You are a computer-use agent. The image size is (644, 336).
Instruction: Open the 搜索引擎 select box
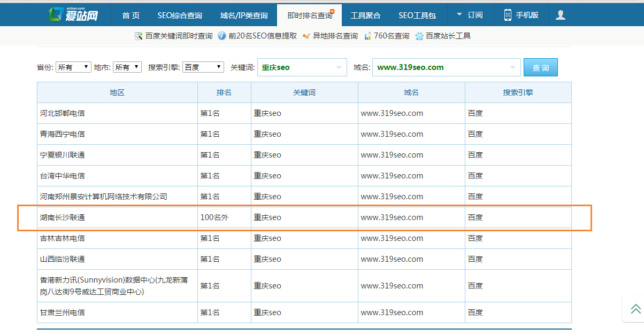coord(203,67)
